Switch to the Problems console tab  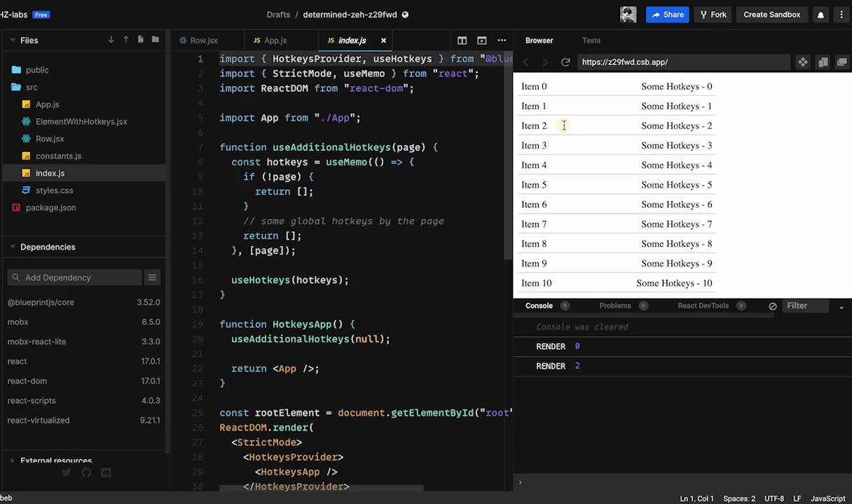click(x=615, y=306)
